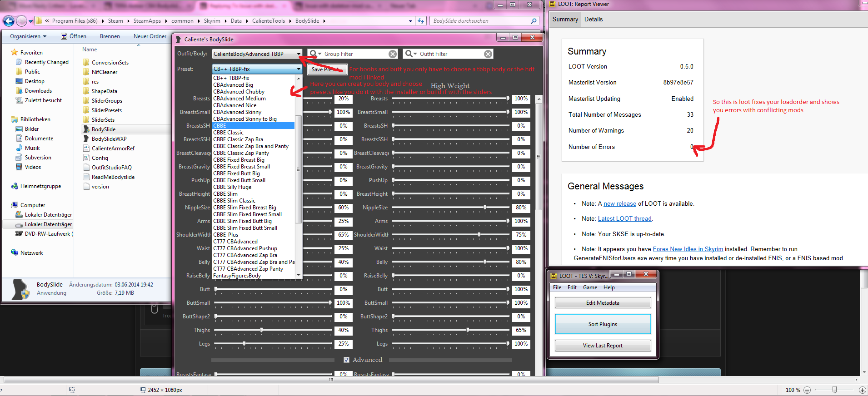Click the refresh icon beside the address bar
Image resolution: width=868 pixels, height=396 pixels.
(x=421, y=21)
